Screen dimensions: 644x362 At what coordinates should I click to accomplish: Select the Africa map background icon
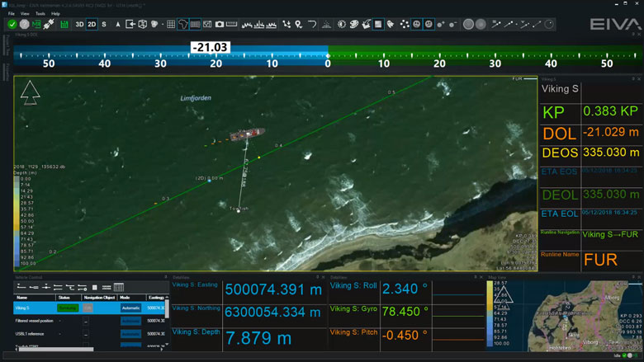pos(183,25)
